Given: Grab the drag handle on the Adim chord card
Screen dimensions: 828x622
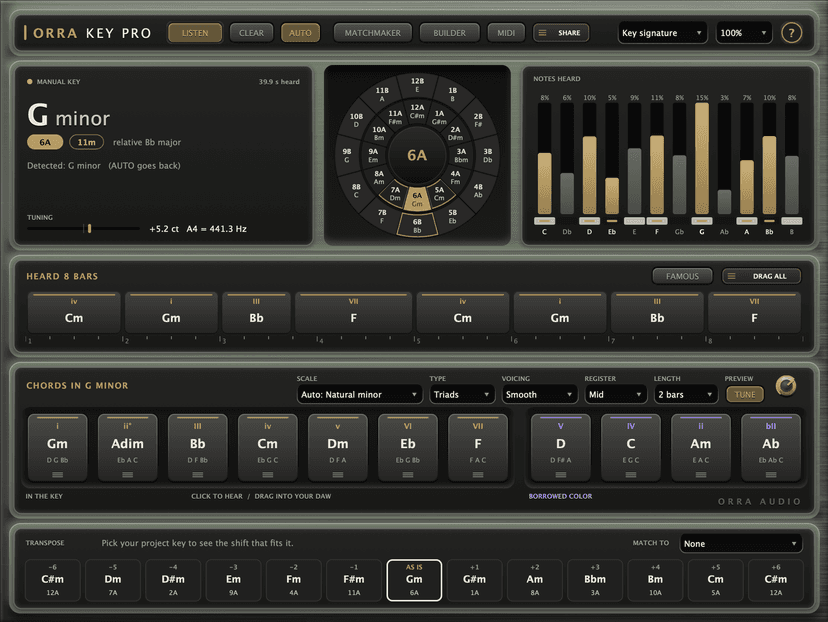Looking at the screenshot, I should tap(127, 475).
